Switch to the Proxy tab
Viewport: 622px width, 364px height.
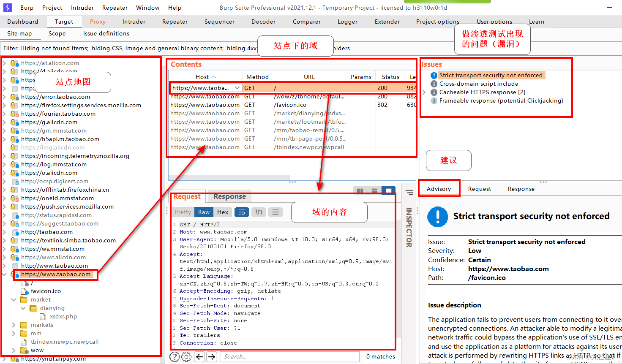(x=98, y=22)
